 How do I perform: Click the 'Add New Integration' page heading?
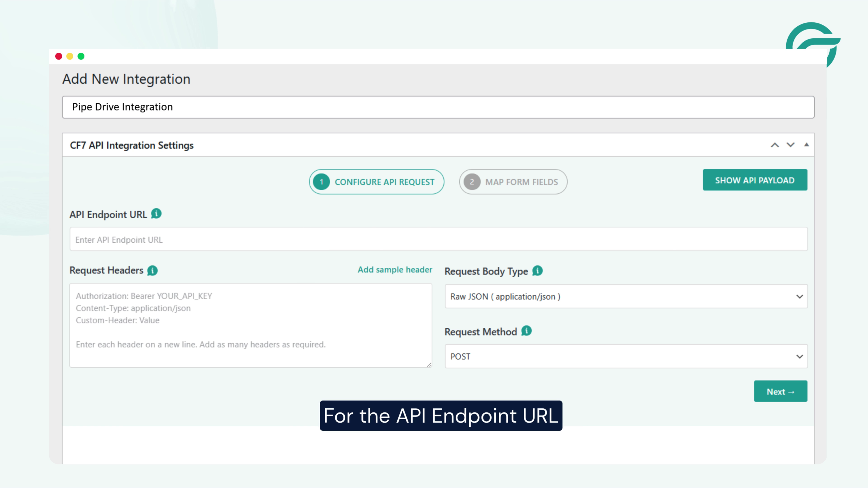pyautogui.click(x=126, y=79)
